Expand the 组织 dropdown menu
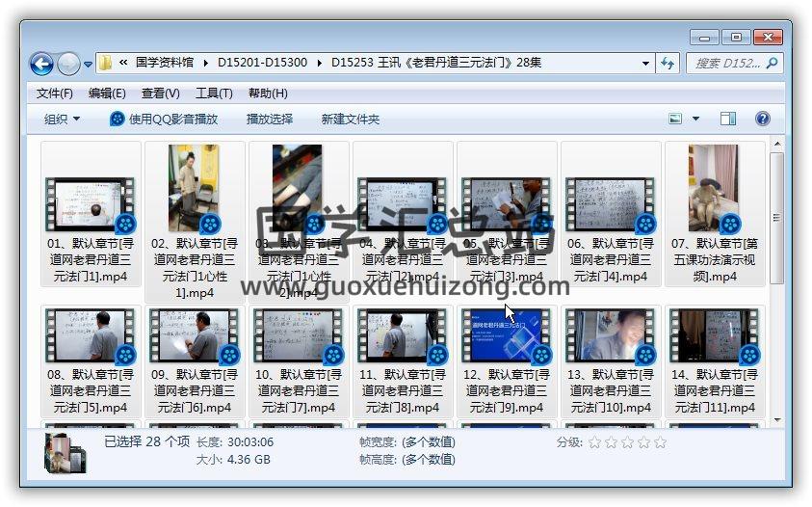The width and height of the screenshot is (812, 507). point(62,119)
